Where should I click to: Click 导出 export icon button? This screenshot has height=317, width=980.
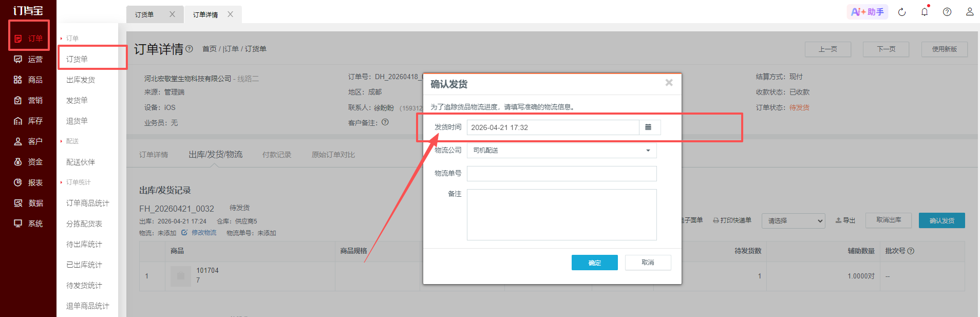click(845, 220)
